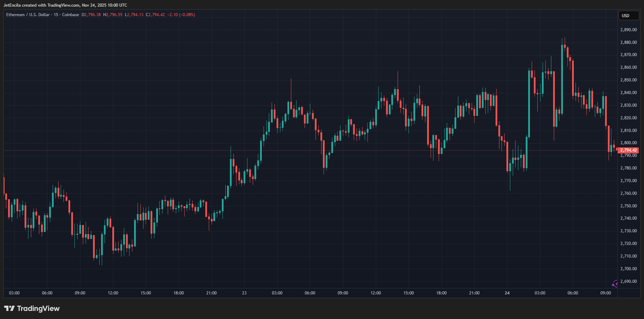Click the open value O2,796.38
644x319 pixels.
click(91, 15)
